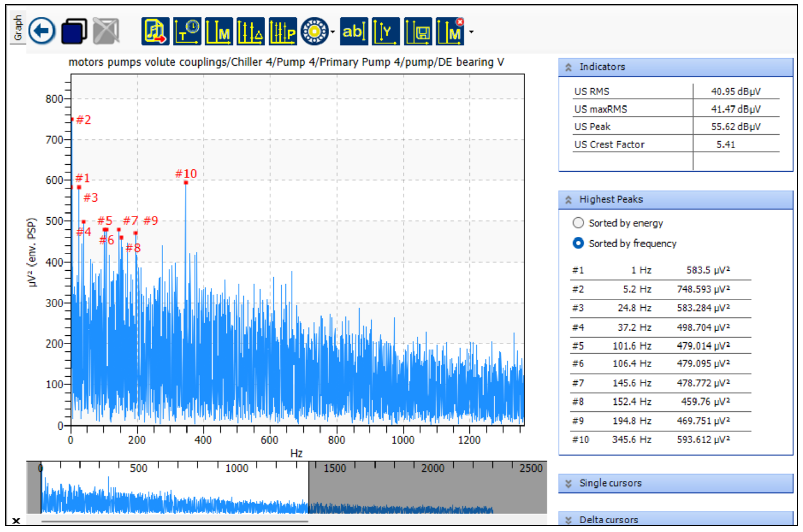The image size is (803, 532).
Task: Select the delta cursors tool
Action: (x=250, y=32)
